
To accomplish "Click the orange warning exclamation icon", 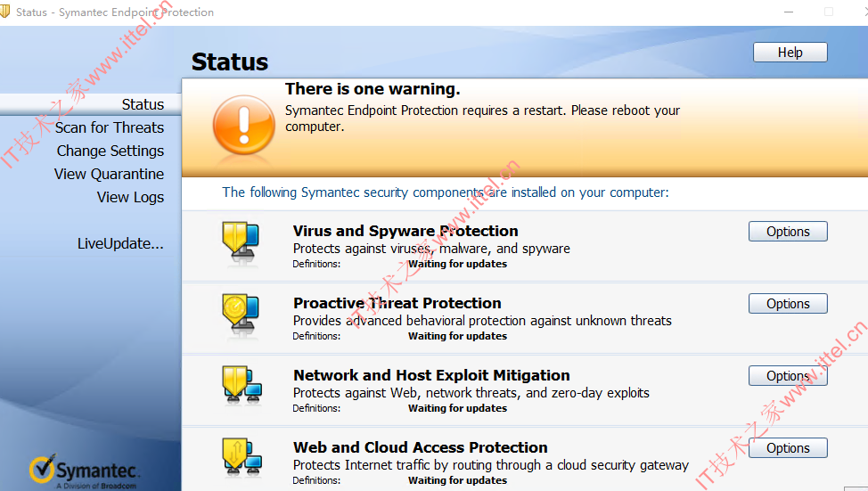I will click(244, 125).
